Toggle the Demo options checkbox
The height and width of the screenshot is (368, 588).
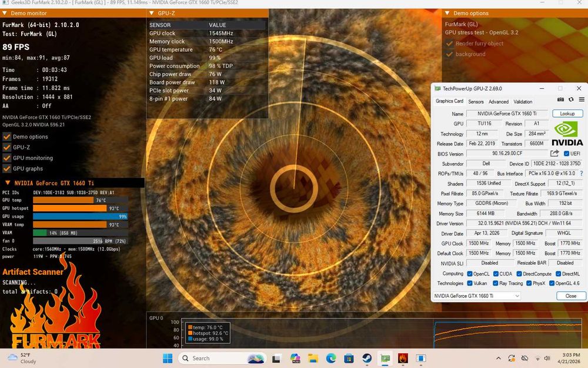point(6,137)
